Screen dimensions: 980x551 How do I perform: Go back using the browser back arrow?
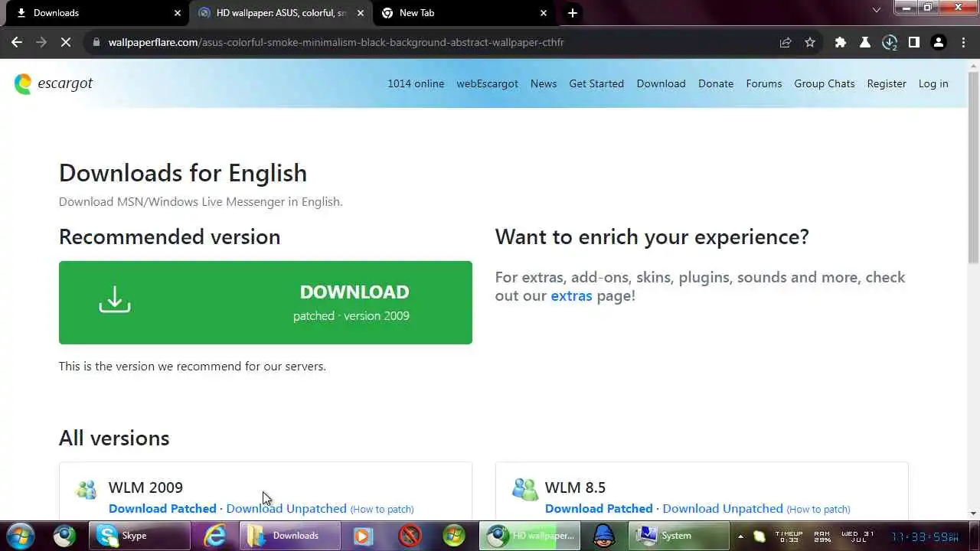coord(17,42)
